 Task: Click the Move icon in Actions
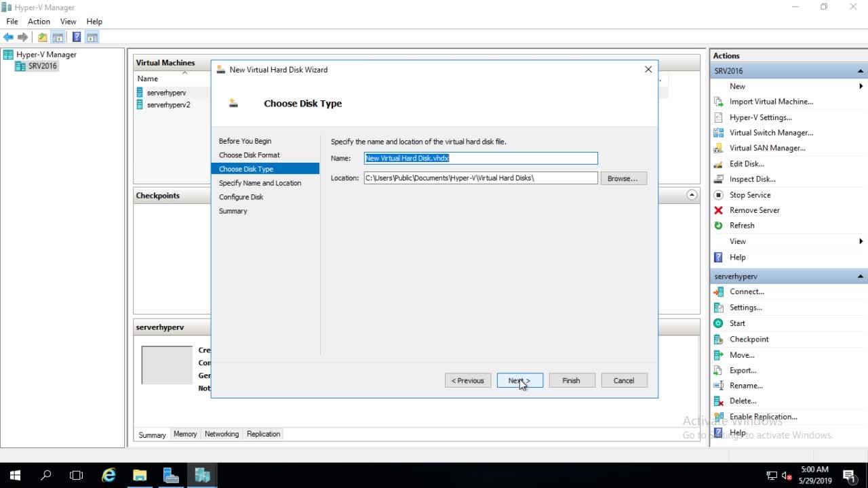click(718, 355)
